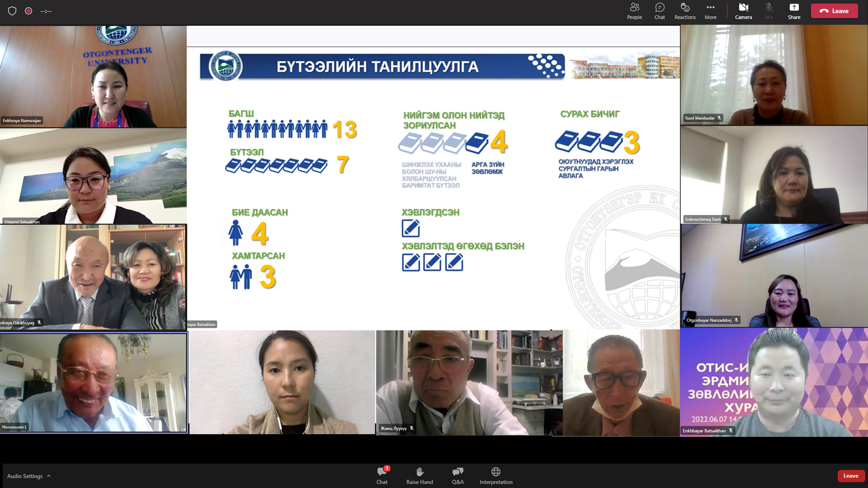Screen dimensions: 868x488
Task: Open the Q&A panel
Action: 458,476
